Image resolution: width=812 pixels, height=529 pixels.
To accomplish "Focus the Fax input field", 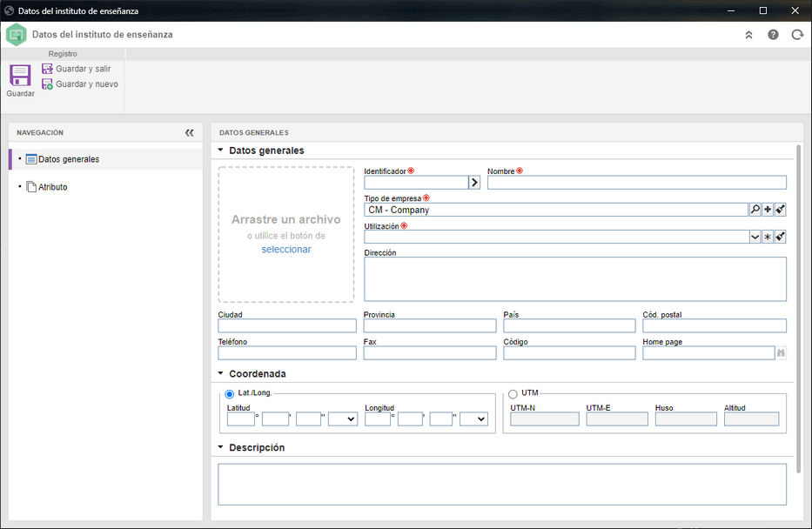I will click(430, 353).
